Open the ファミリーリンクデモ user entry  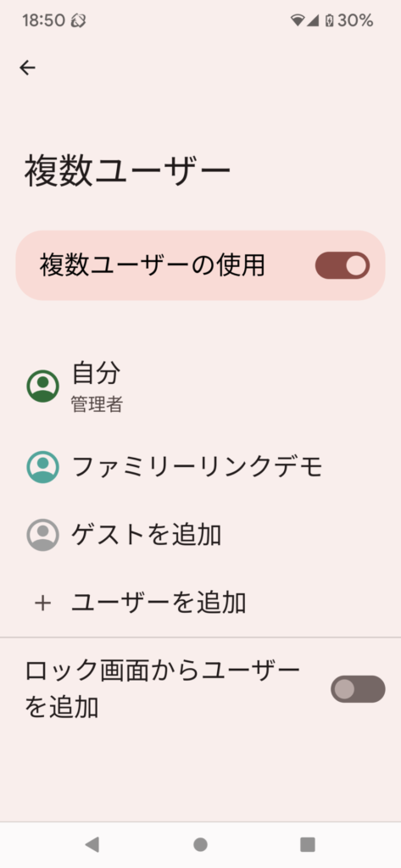point(200,467)
